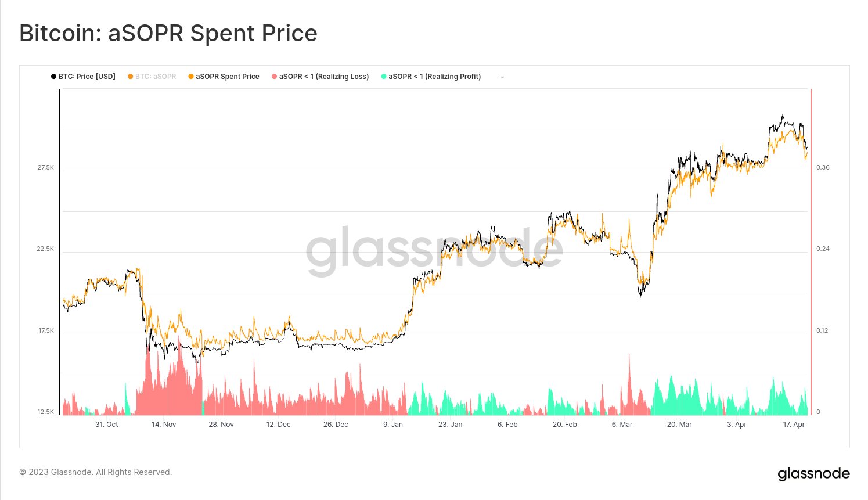
Task: Click the 6. Mar date axis label
Action: coord(622,425)
